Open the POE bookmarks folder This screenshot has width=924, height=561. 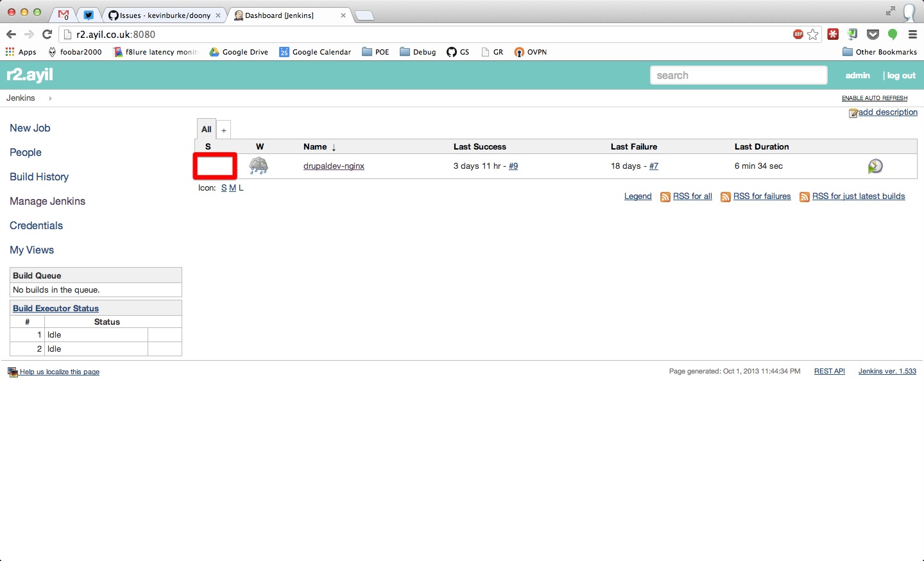(x=376, y=52)
